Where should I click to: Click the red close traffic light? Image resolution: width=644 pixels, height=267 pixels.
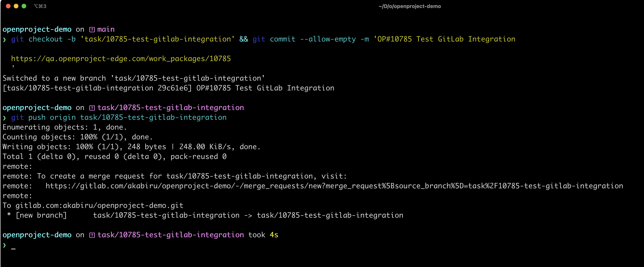[x=8, y=6]
